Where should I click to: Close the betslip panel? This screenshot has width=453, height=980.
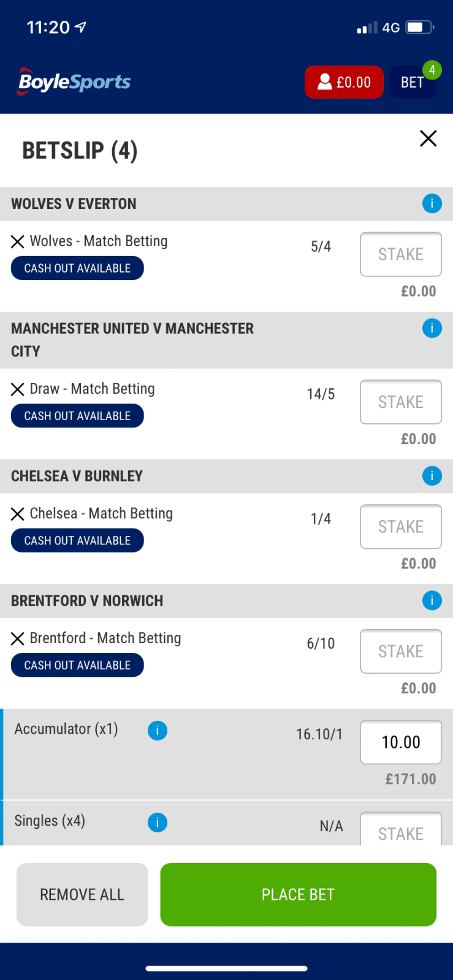pyautogui.click(x=428, y=138)
